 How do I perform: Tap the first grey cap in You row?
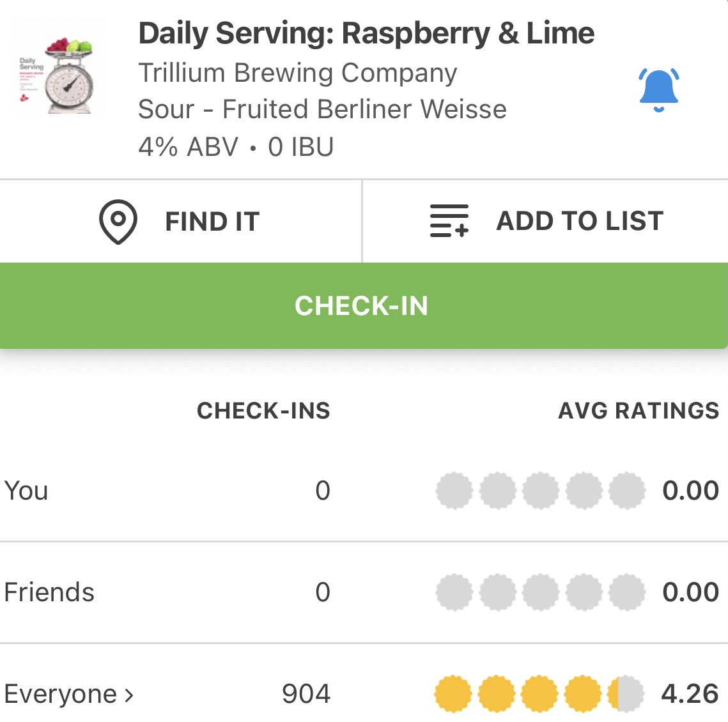[454, 491]
